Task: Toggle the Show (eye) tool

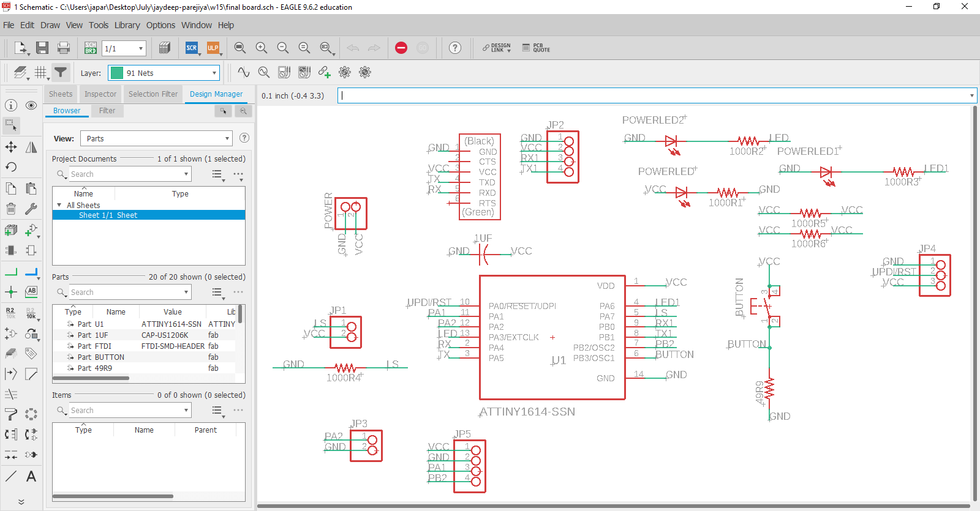Action: pos(31,105)
